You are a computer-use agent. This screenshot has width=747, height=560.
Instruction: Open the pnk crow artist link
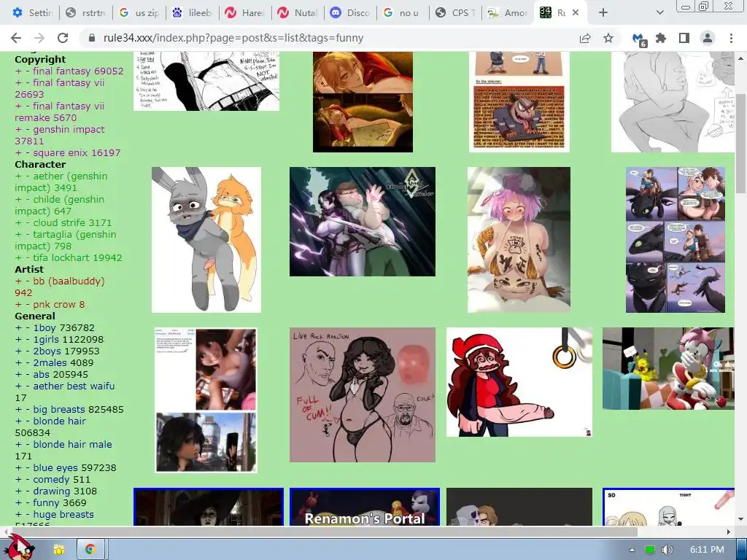(54, 304)
